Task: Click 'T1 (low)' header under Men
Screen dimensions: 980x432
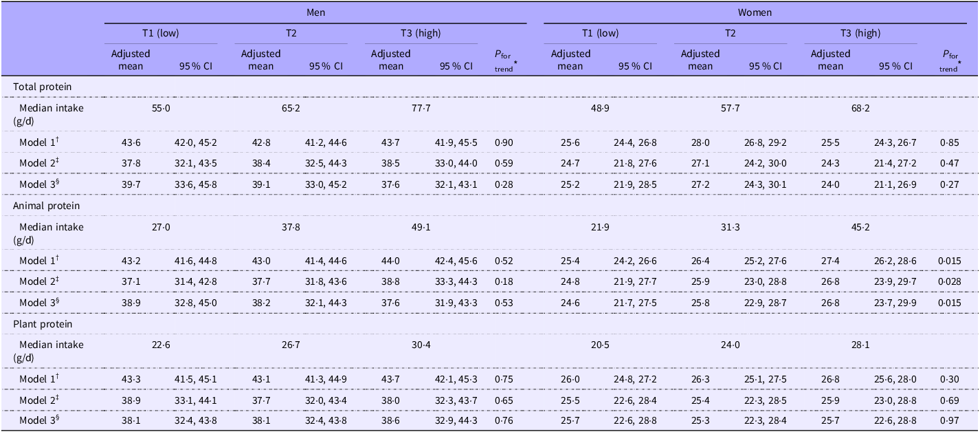Action: pyautogui.click(x=159, y=33)
